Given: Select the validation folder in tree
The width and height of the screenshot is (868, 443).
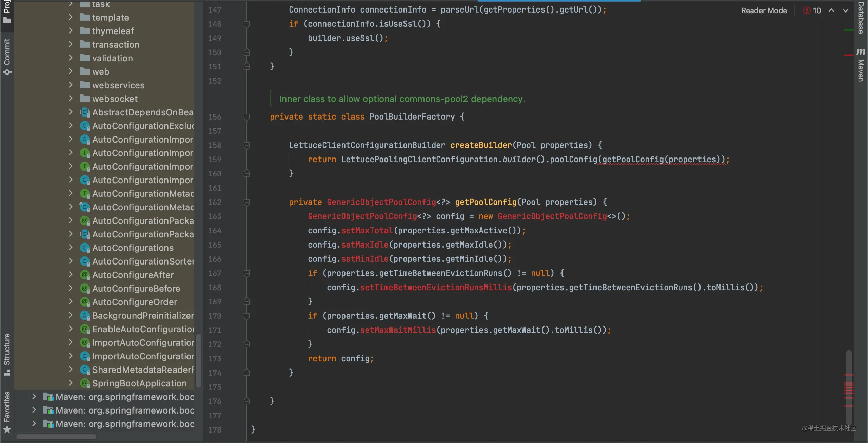Looking at the screenshot, I should (112, 58).
